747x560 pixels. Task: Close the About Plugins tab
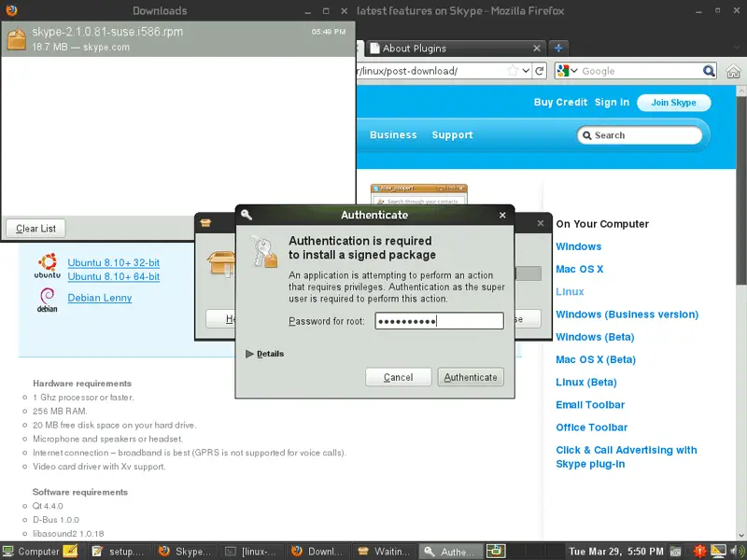point(536,49)
